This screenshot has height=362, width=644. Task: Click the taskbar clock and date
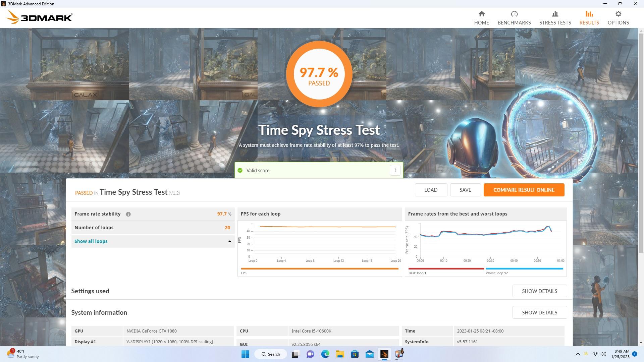tap(621, 354)
